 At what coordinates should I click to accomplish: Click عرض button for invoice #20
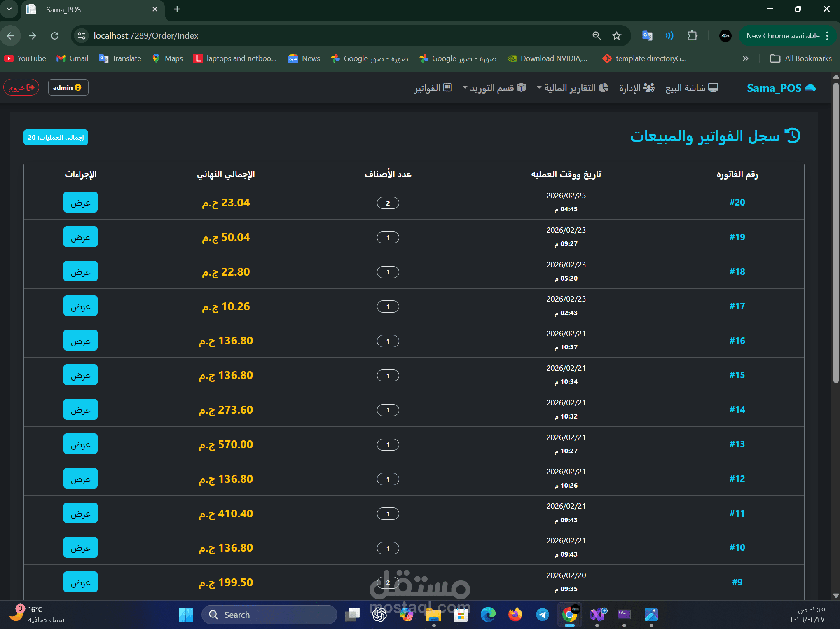coord(80,202)
